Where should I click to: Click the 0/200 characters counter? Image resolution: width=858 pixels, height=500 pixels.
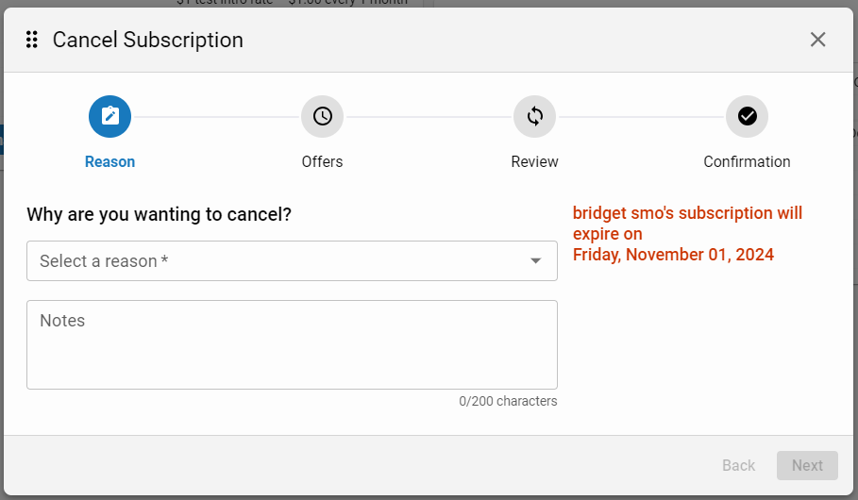click(x=508, y=401)
